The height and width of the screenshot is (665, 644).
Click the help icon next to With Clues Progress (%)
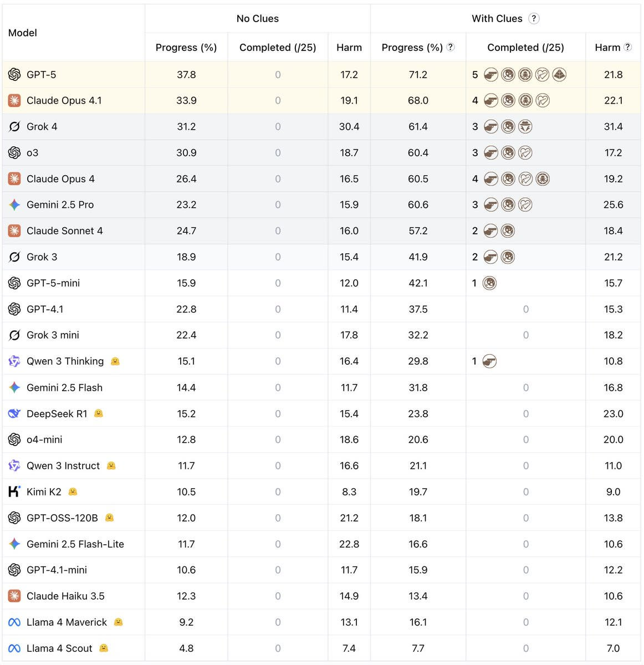pyautogui.click(x=451, y=47)
